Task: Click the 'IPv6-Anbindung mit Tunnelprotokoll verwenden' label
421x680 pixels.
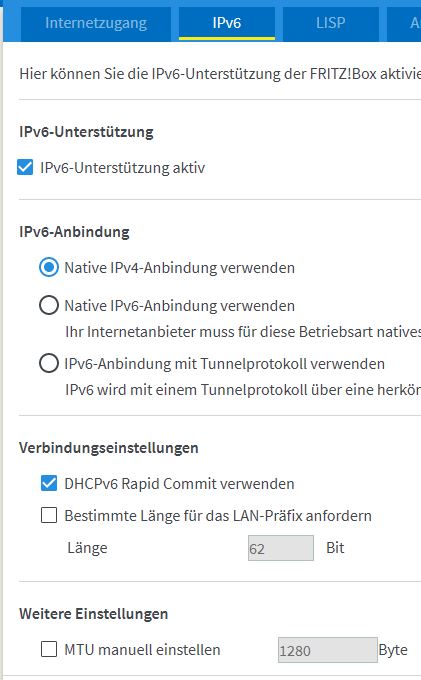Action: [225, 364]
